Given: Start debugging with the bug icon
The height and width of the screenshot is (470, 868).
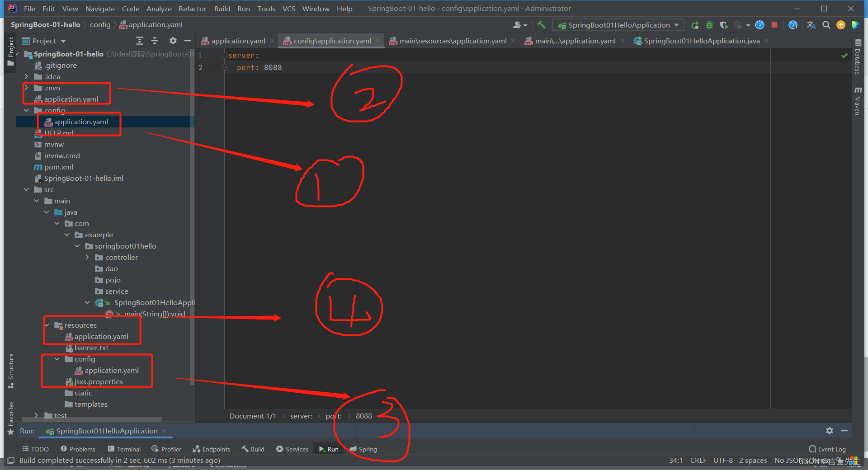Looking at the screenshot, I should 709,25.
